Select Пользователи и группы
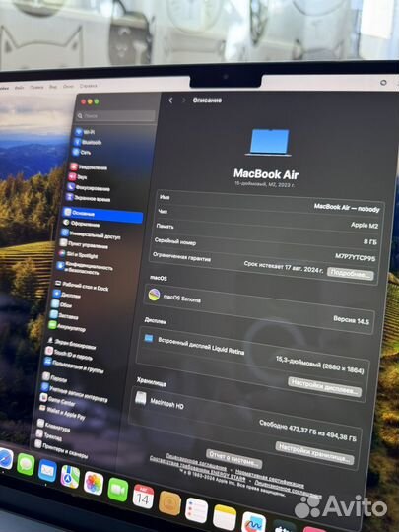399x532 pixels. click(74, 366)
